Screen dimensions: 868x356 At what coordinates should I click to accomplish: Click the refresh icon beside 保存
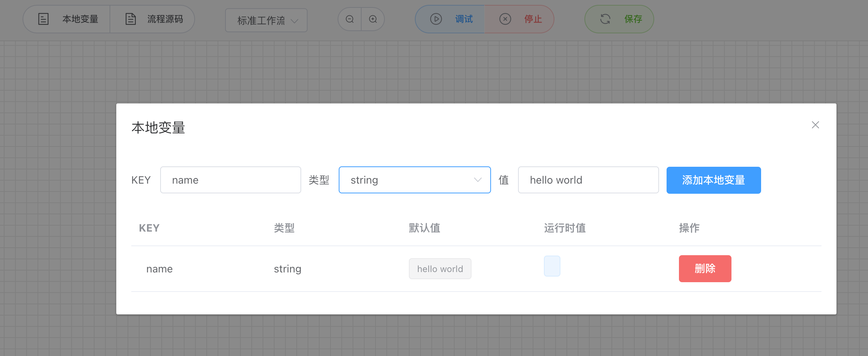(x=605, y=19)
